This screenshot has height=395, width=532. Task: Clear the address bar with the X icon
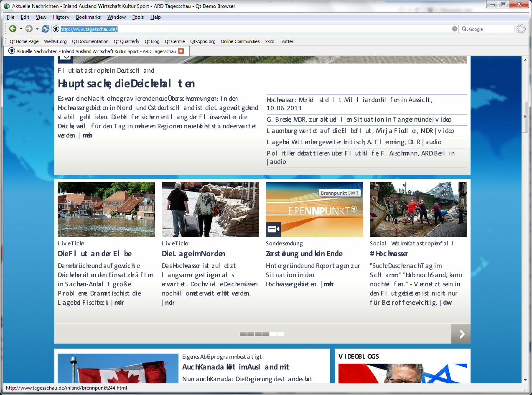tap(455, 29)
